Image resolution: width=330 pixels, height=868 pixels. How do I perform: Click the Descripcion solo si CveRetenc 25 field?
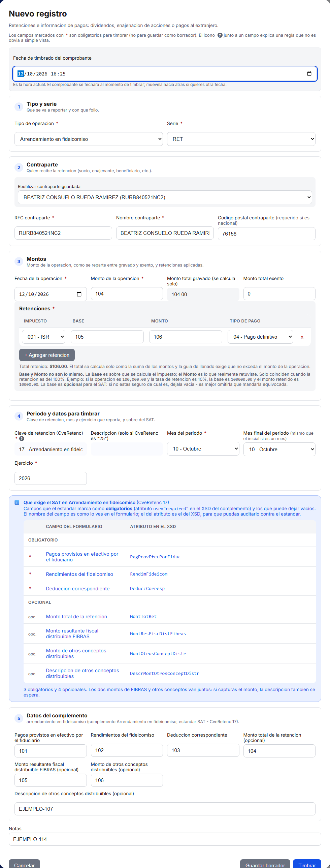(127, 449)
